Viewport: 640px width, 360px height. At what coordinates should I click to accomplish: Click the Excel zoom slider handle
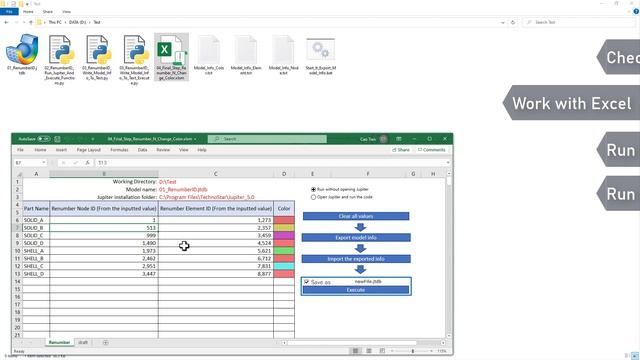pyautogui.click(x=413, y=351)
